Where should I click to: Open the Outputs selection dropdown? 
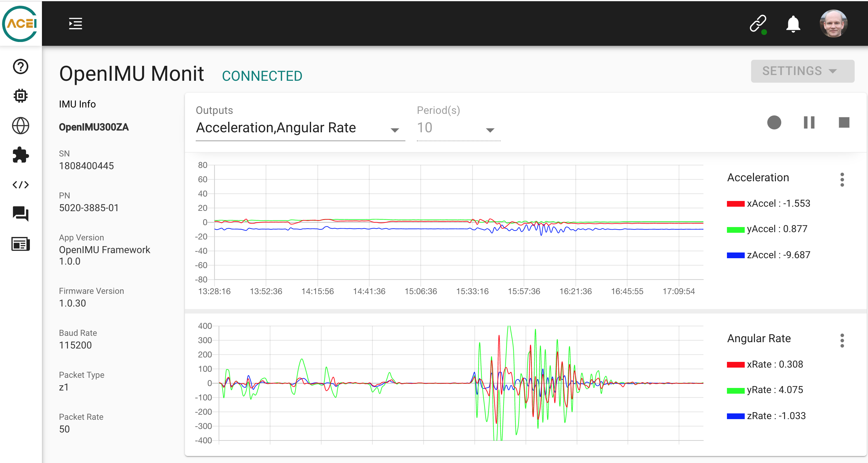300,128
